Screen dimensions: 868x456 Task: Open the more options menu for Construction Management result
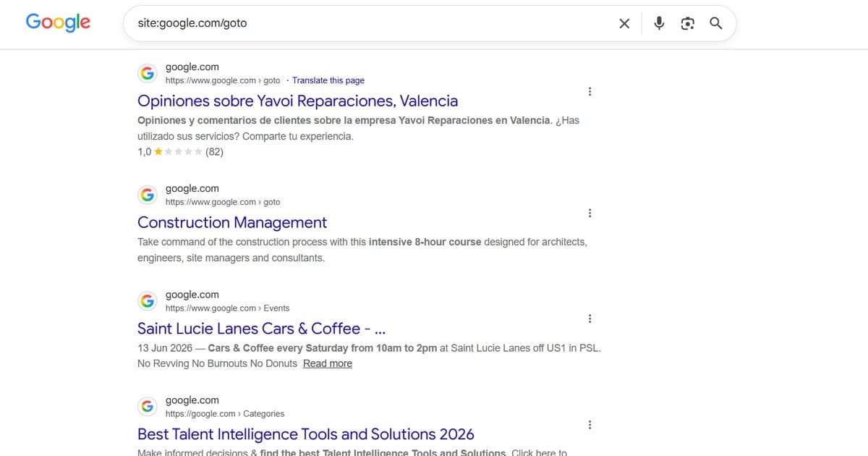590,214
